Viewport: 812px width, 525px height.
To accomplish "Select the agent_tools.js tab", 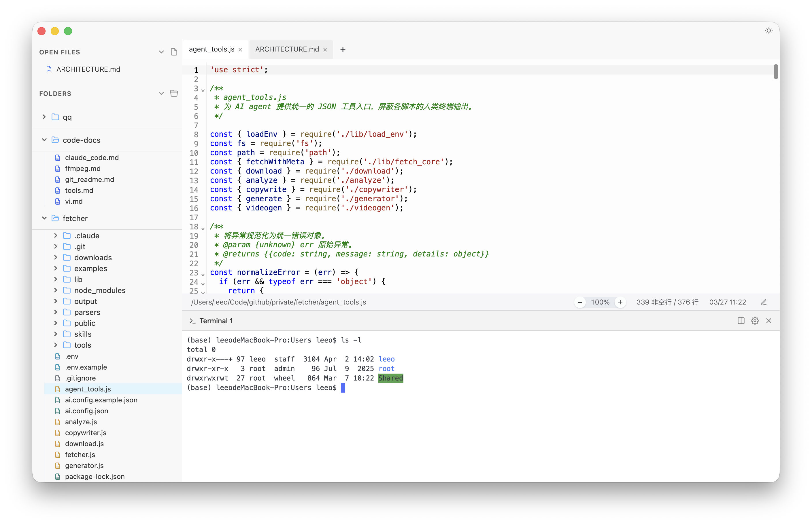I will (x=212, y=50).
